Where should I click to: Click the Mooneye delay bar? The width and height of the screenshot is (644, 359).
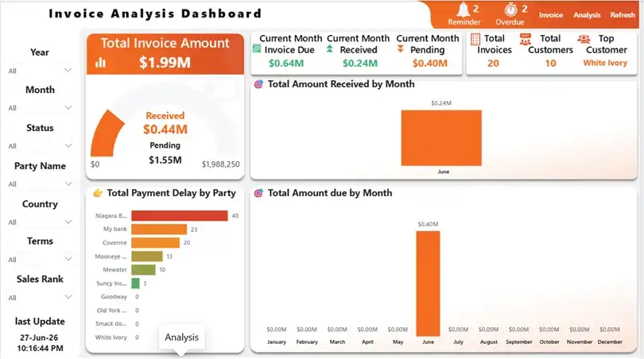click(x=147, y=256)
